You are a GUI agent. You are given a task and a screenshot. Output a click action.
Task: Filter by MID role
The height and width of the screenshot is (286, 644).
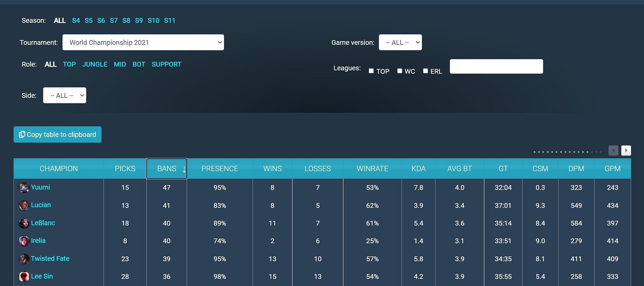pyautogui.click(x=120, y=64)
